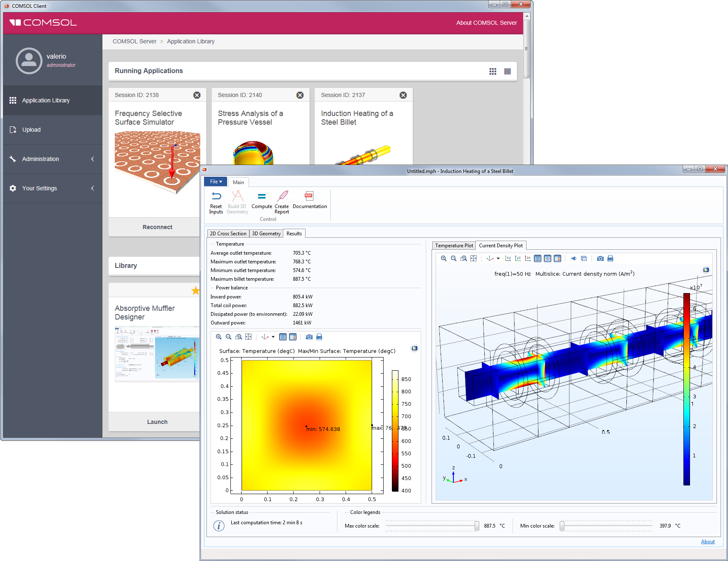Switch Running Applications to list view
This screenshot has height=561, width=728.
click(507, 71)
